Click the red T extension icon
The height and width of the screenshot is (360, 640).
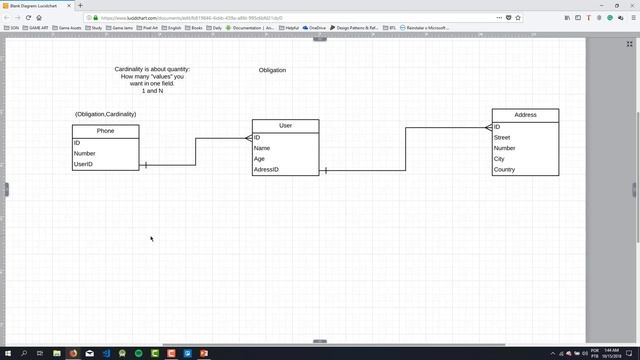coord(589,18)
